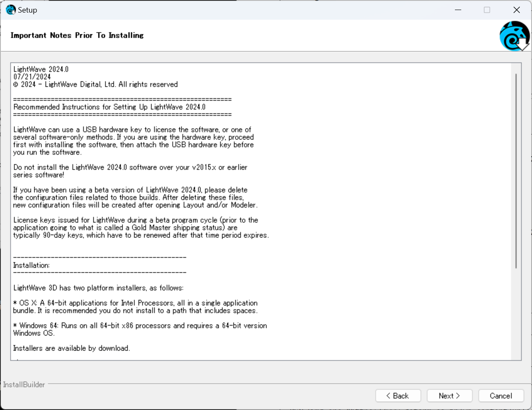Image resolution: width=532 pixels, height=410 pixels.
Task: Click the '* OS X: A 64-bit applications' line
Action: coord(135,303)
